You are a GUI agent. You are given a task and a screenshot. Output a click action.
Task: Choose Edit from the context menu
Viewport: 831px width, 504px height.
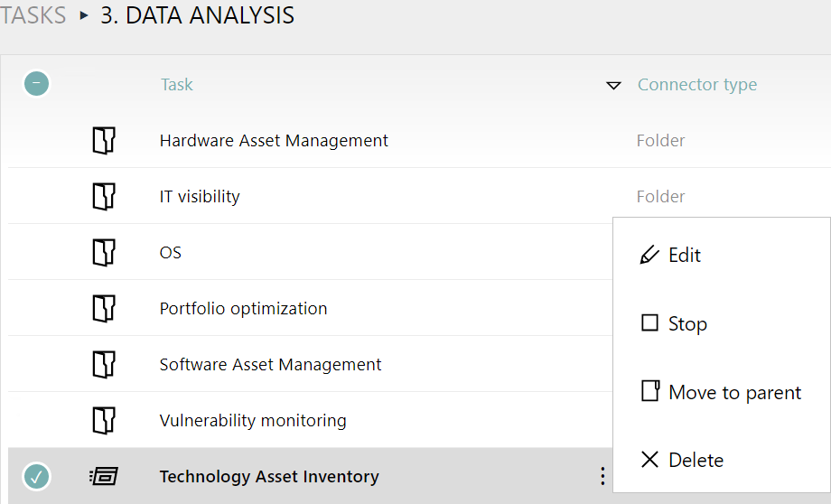[684, 256]
